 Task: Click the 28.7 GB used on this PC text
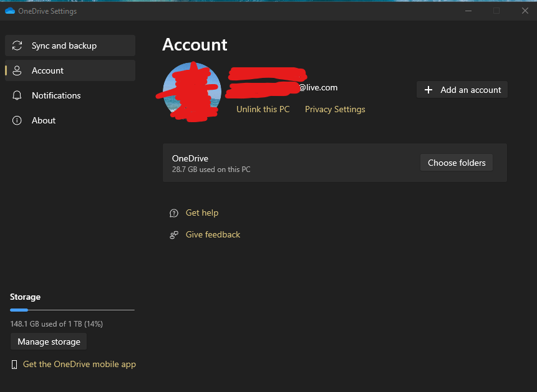[211, 170]
